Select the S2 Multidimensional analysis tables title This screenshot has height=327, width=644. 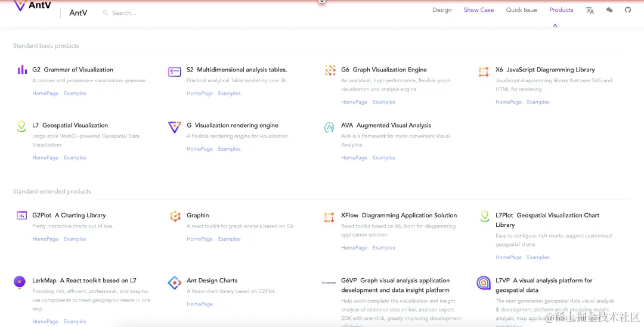click(237, 70)
